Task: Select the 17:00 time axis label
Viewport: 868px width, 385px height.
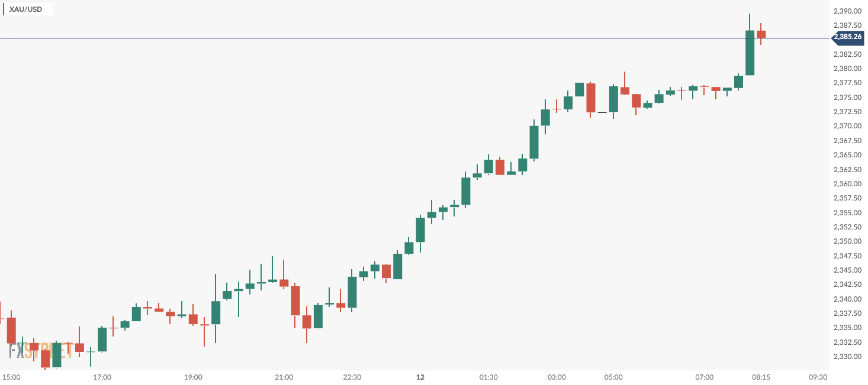Action: (x=102, y=377)
